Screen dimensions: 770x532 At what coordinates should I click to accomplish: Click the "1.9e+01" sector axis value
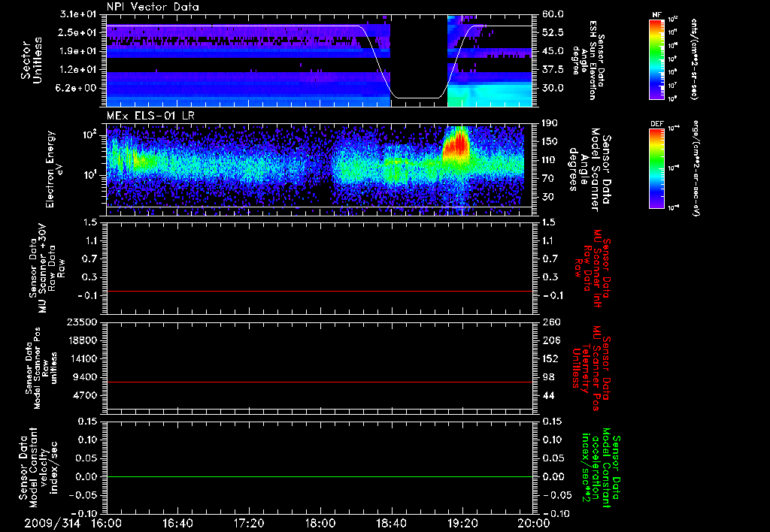tap(78, 51)
